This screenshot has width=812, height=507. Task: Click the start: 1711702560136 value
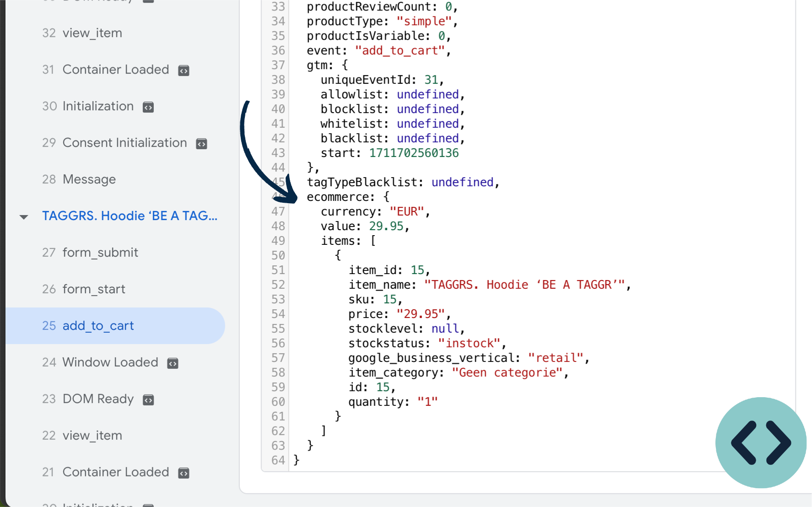click(x=414, y=153)
